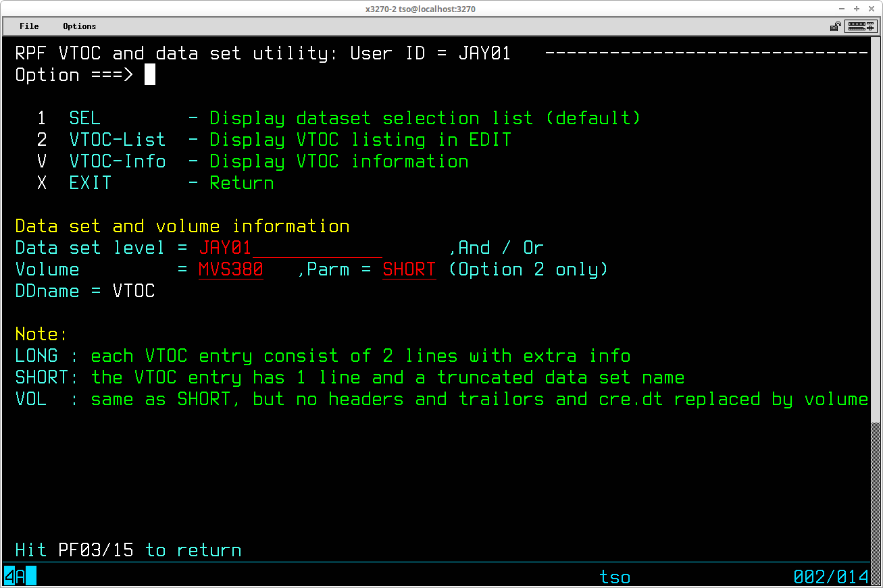This screenshot has height=588, width=883.
Task: Open the File menu
Action: pos(29,26)
